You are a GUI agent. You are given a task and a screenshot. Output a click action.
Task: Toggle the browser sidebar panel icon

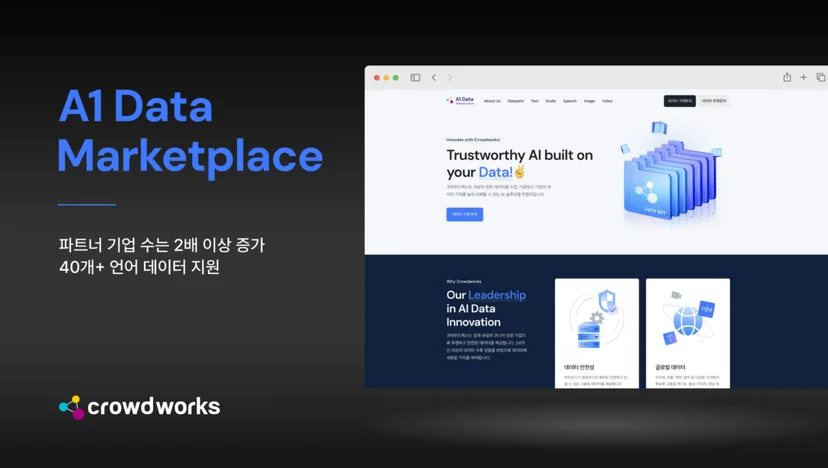(415, 78)
